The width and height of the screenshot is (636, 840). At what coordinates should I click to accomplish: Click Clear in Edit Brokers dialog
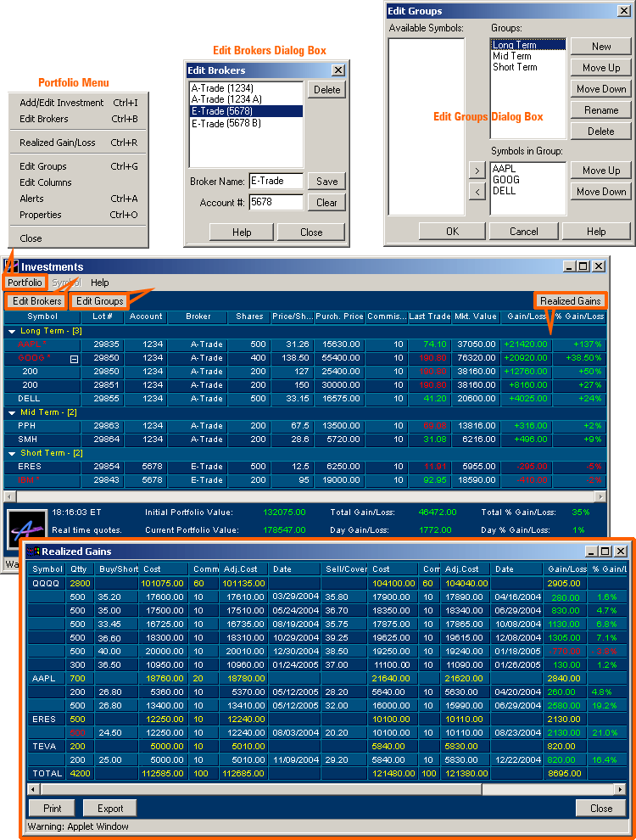pos(326,203)
